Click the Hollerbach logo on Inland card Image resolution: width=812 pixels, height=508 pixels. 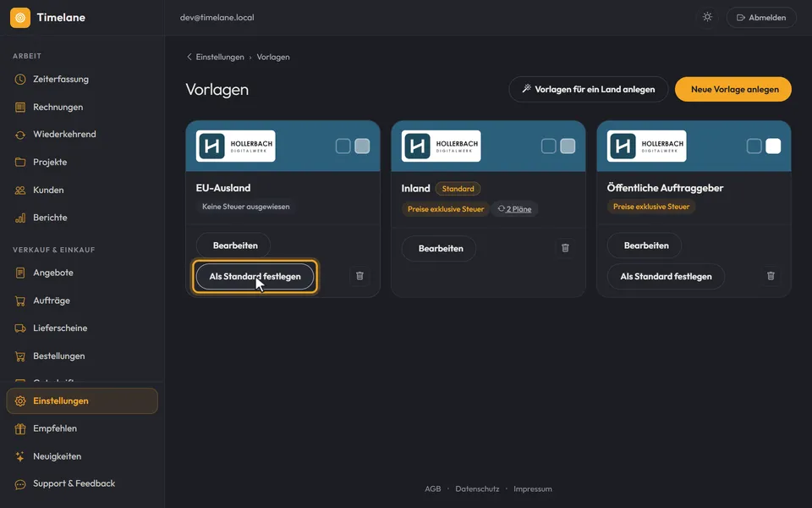point(442,146)
